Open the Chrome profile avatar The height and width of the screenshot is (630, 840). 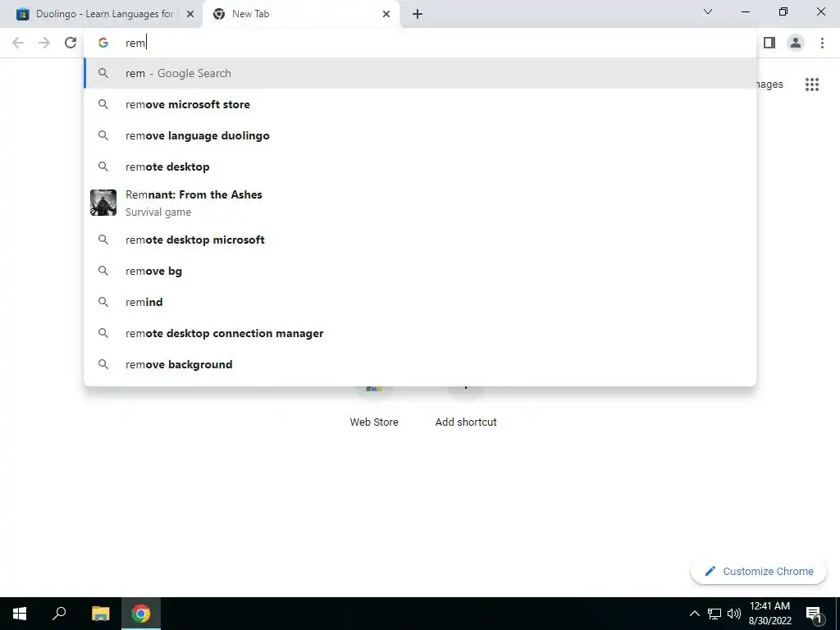[x=796, y=43]
